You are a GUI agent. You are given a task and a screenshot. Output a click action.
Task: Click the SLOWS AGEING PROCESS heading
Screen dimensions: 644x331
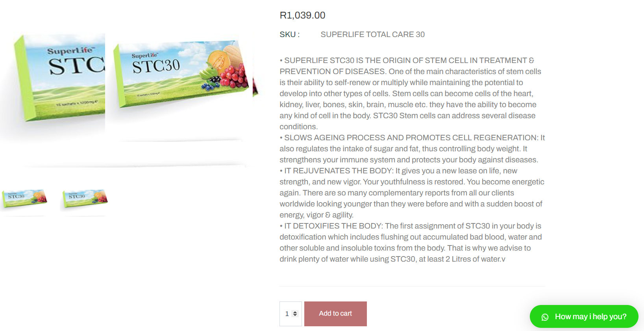click(409, 138)
